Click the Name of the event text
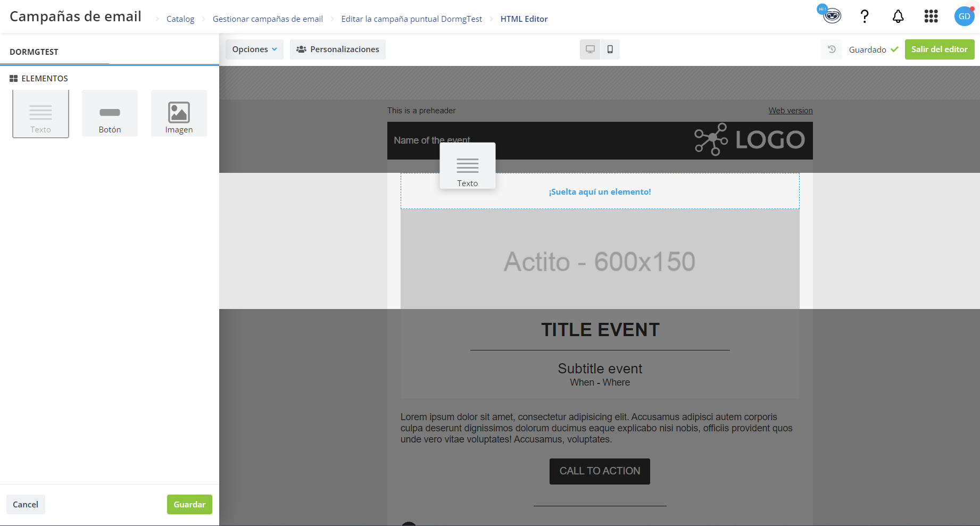Screen dimensions: 980x526 point(432,140)
